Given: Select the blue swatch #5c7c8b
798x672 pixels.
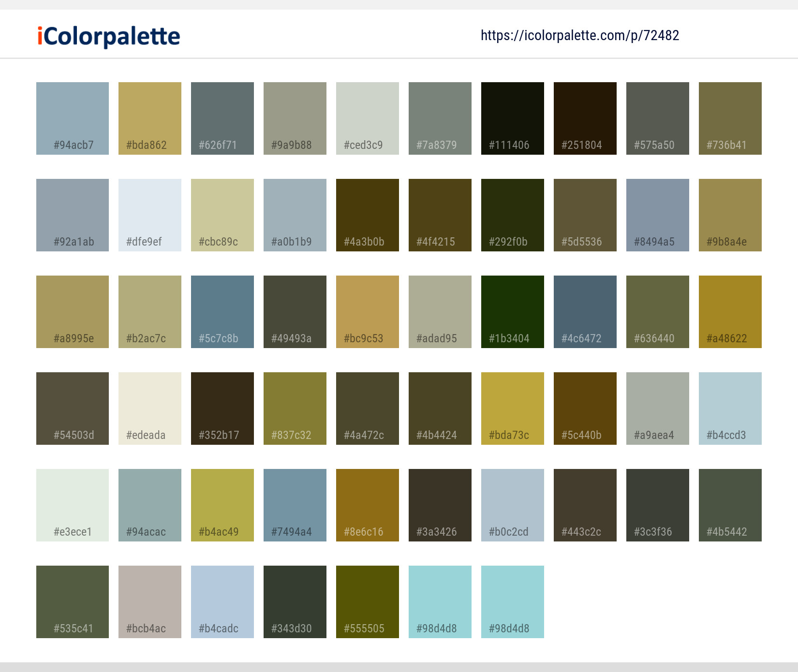Looking at the screenshot, I should pos(222,311).
